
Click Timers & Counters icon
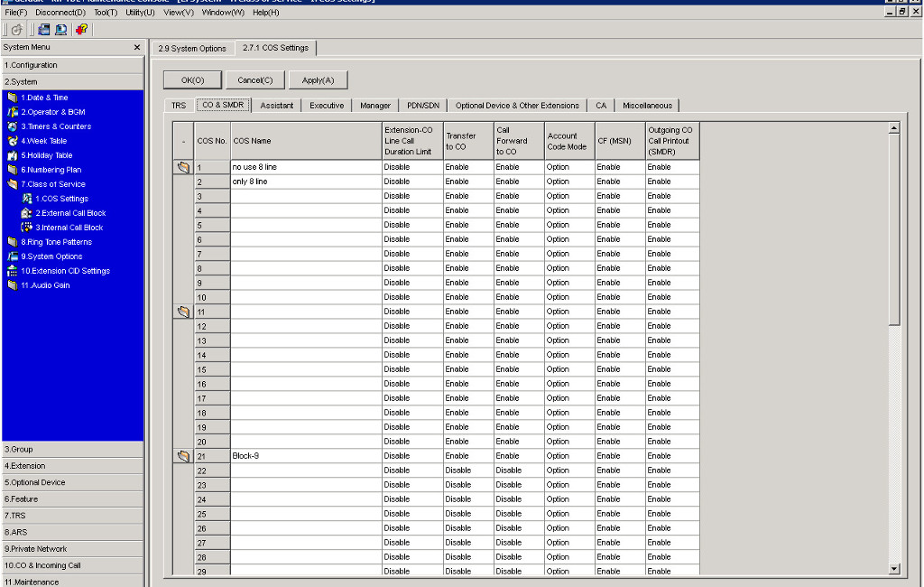pyautogui.click(x=13, y=126)
